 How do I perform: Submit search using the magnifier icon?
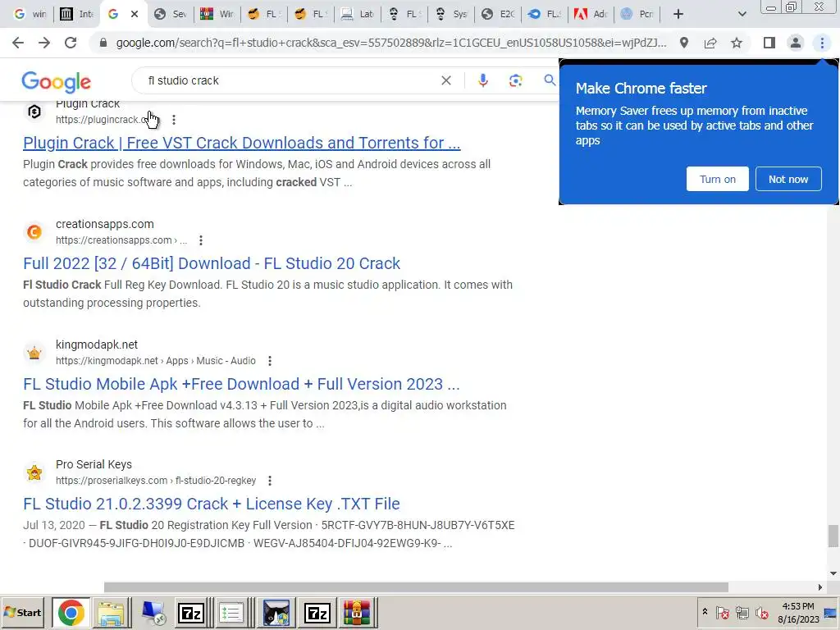[550, 80]
